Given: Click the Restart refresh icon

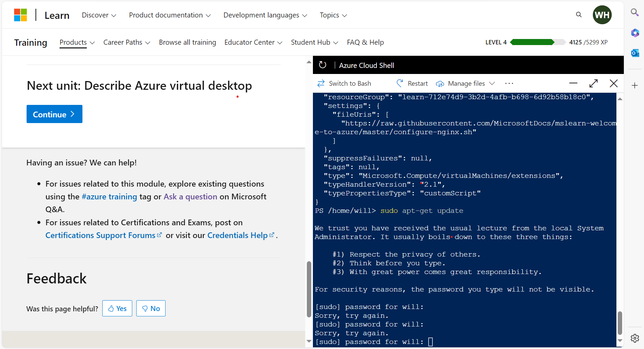Looking at the screenshot, I should tap(400, 83).
